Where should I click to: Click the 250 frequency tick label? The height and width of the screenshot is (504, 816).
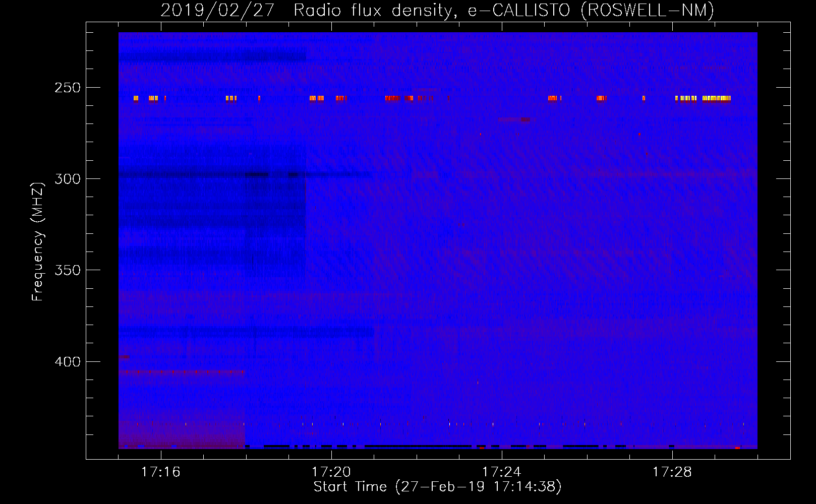68,88
